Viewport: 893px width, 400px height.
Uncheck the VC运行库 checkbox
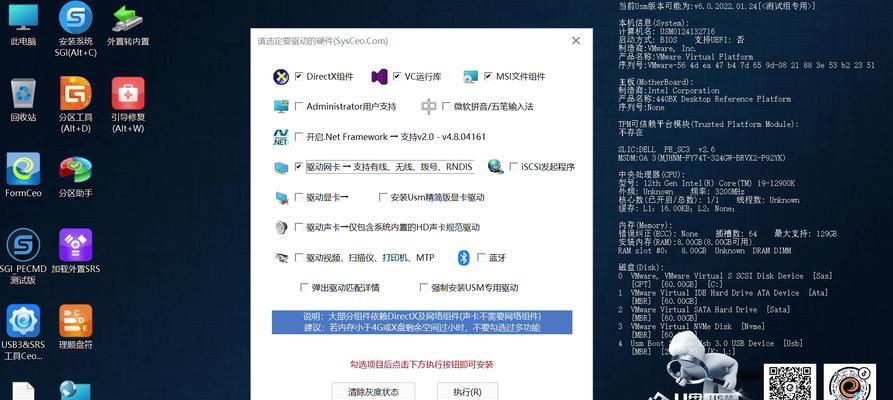(397, 76)
